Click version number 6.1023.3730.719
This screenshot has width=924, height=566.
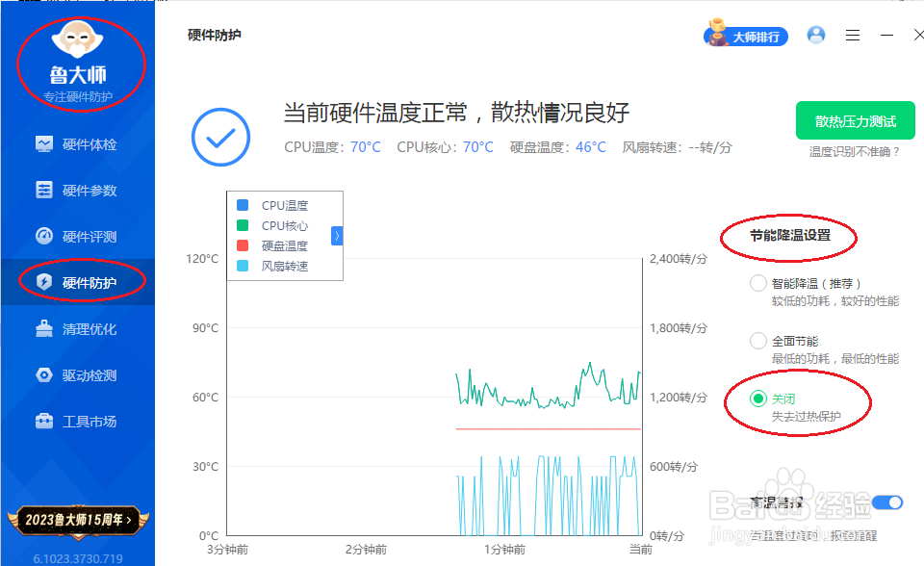[78, 558]
